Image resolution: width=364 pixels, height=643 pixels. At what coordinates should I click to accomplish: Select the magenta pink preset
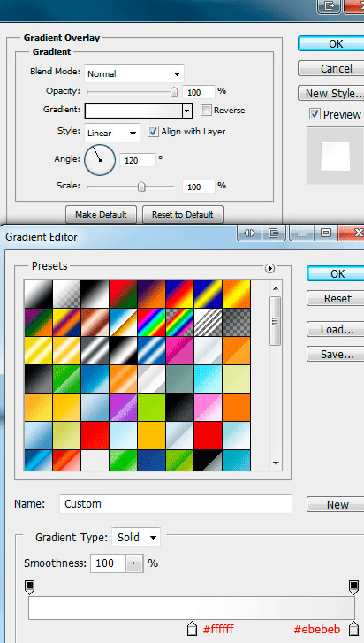(x=179, y=350)
